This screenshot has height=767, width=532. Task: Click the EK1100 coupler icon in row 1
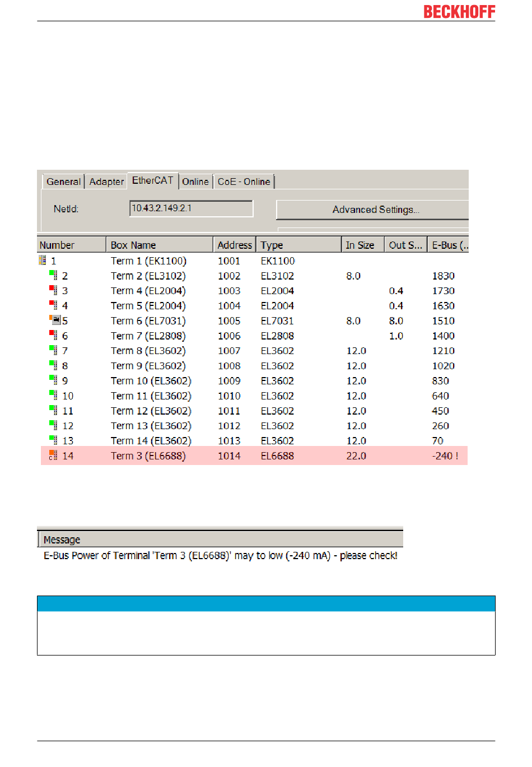pos(43,261)
